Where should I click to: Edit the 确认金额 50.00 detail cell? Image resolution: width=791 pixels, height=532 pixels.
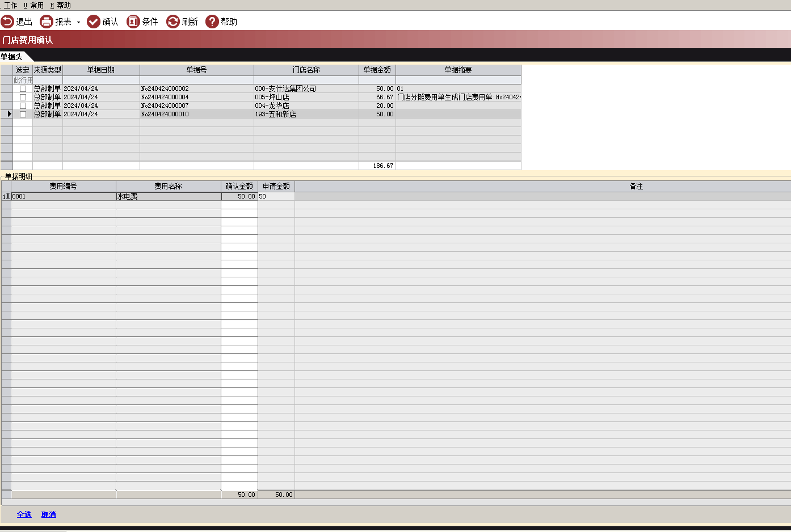point(239,196)
